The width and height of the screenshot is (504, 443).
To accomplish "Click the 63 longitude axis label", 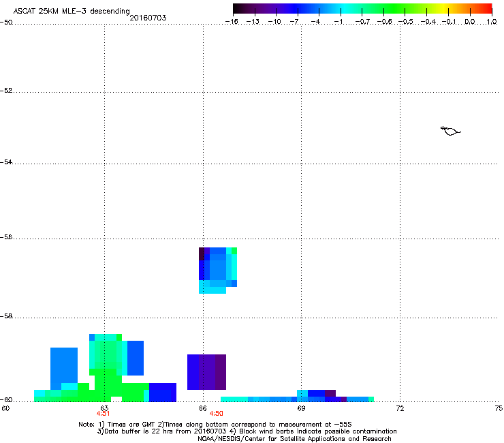I will click(x=104, y=408).
